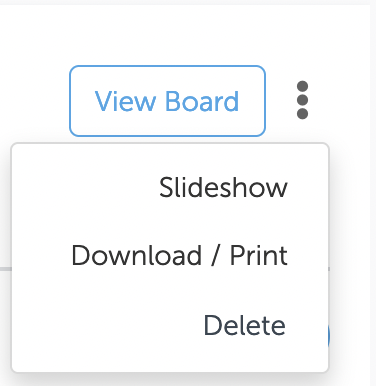376x386 pixels.
Task: Open the board via View Board
Action: click(x=167, y=101)
